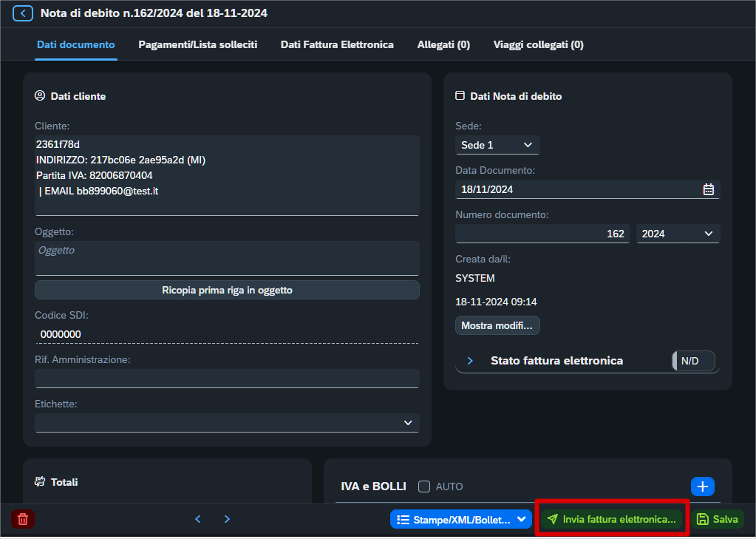This screenshot has height=539, width=756.
Task: Click the Totali heading
Action: click(x=64, y=482)
